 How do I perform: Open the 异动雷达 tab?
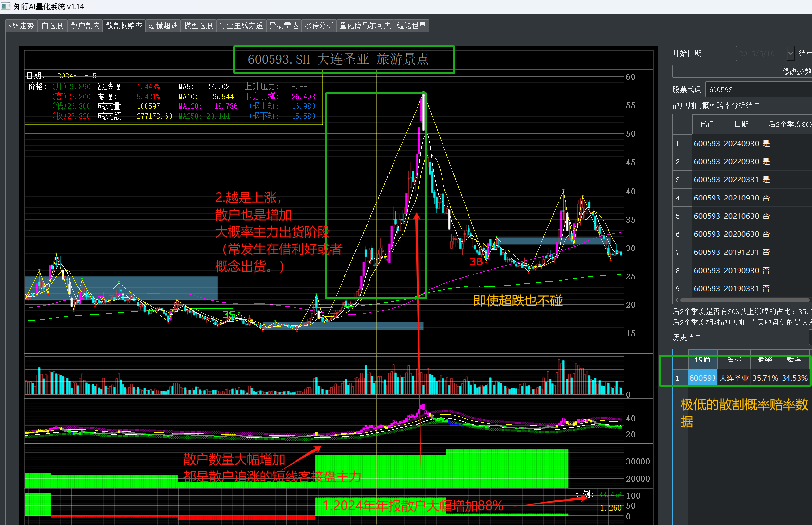point(284,25)
